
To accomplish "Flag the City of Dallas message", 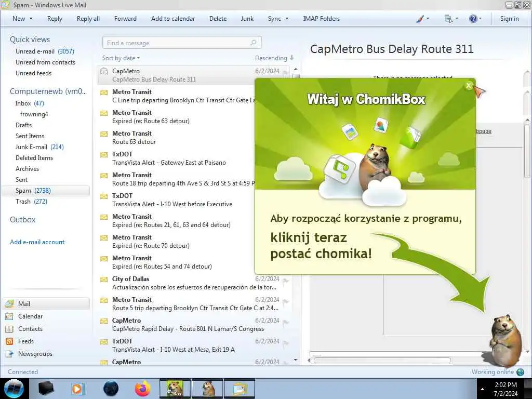I will click(x=286, y=281).
